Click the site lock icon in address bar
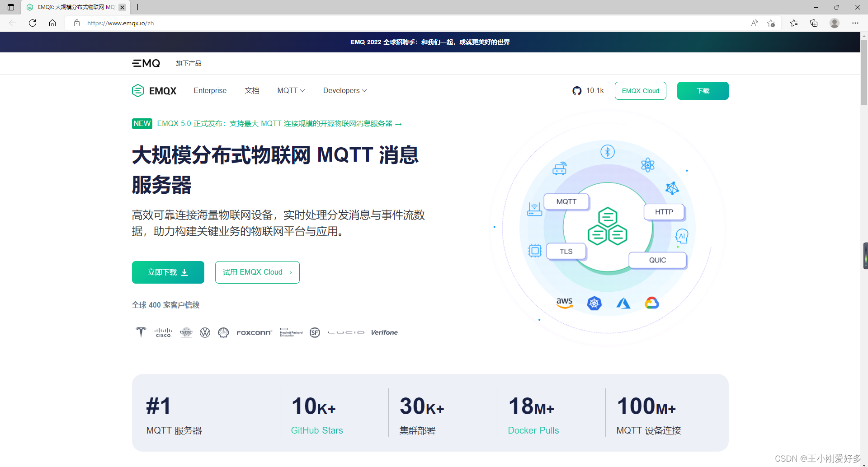Screen dimensions: 868x467 tap(77, 23)
